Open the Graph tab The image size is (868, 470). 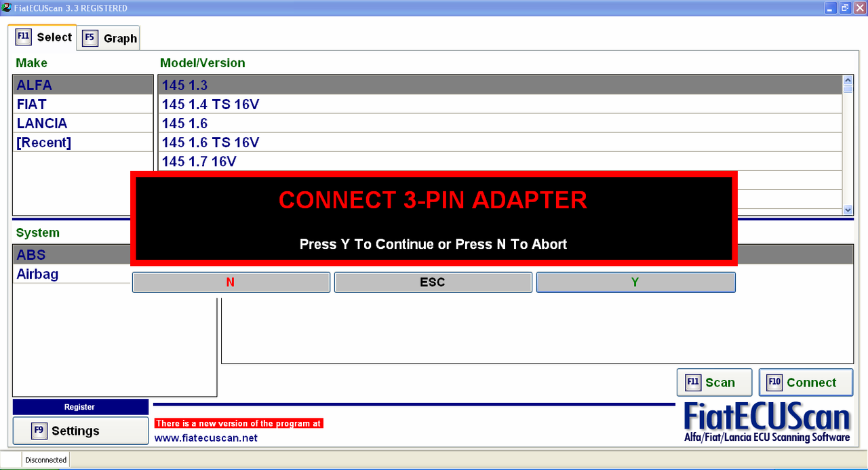pyautogui.click(x=110, y=38)
